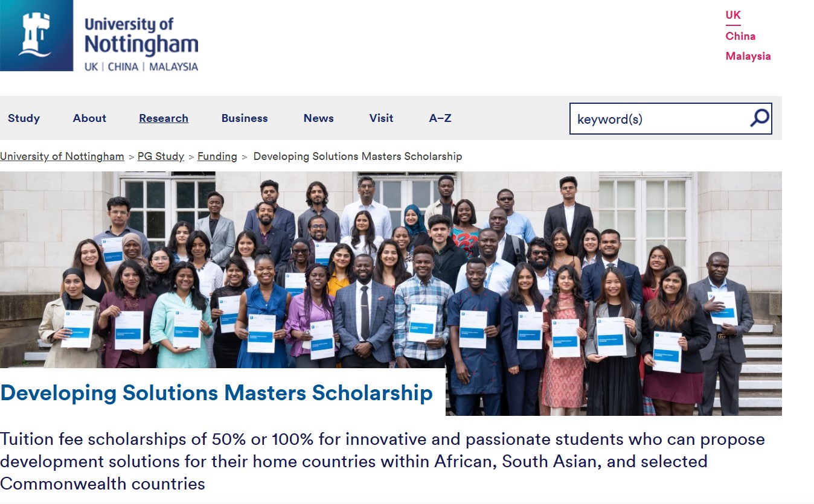Image resolution: width=814 pixels, height=504 pixels.
Task: Open the Visit menu
Action: click(x=381, y=118)
